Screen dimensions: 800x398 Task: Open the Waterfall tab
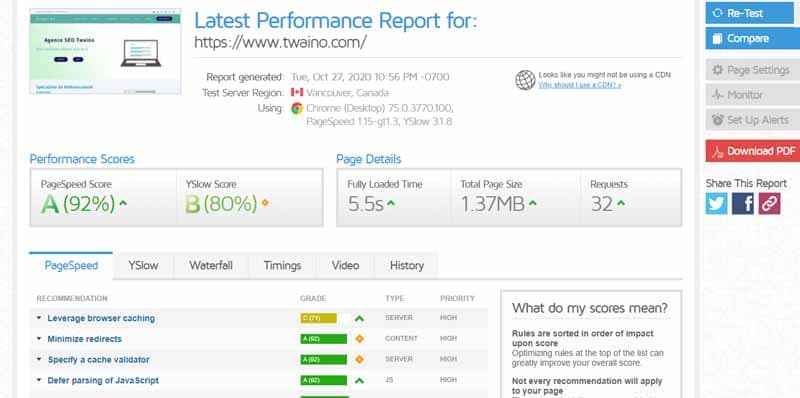[211, 265]
